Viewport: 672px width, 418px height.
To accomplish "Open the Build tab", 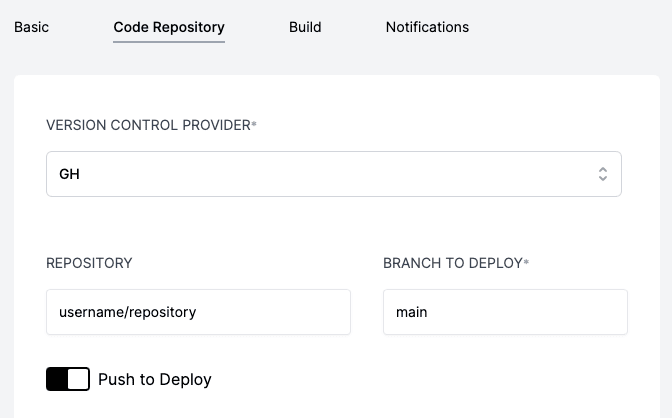I will click(305, 27).
